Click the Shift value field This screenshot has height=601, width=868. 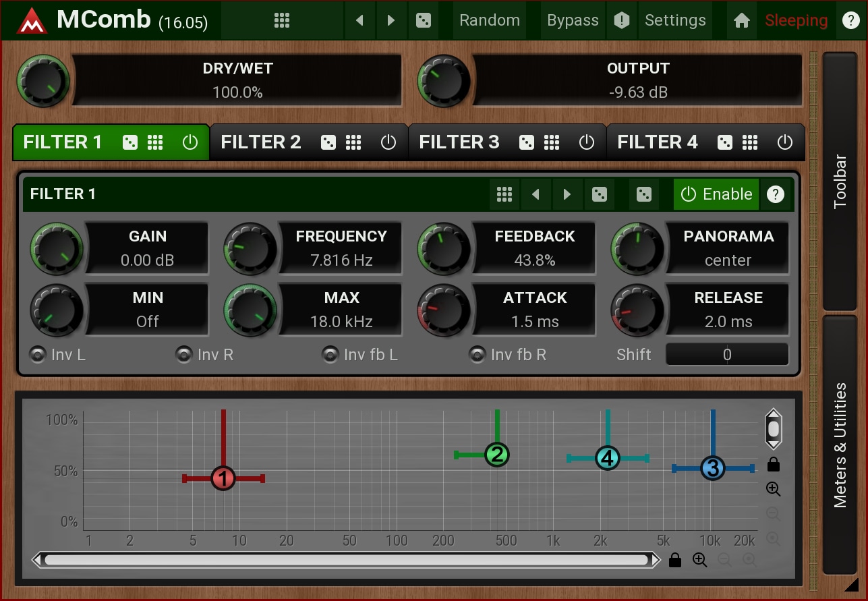click(727, 355)
